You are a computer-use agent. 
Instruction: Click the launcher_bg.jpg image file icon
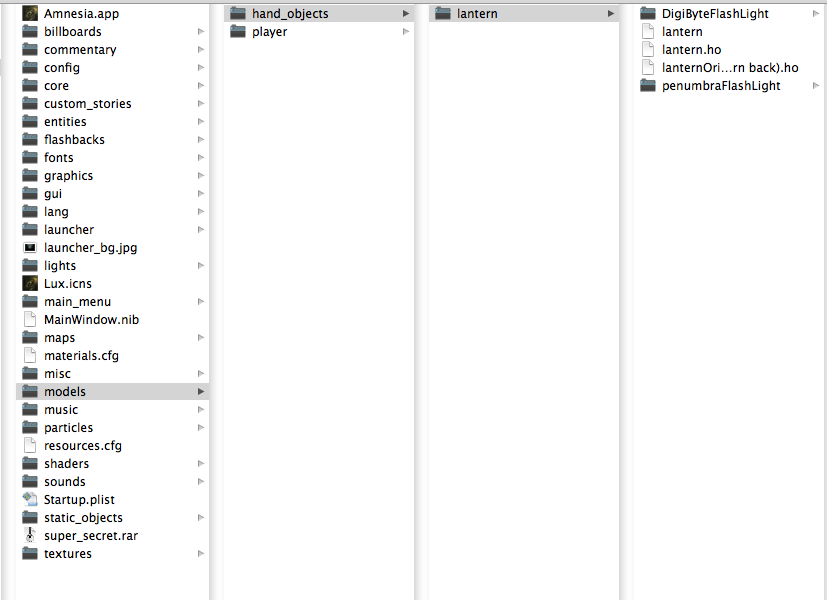click(x=30, y=248)
